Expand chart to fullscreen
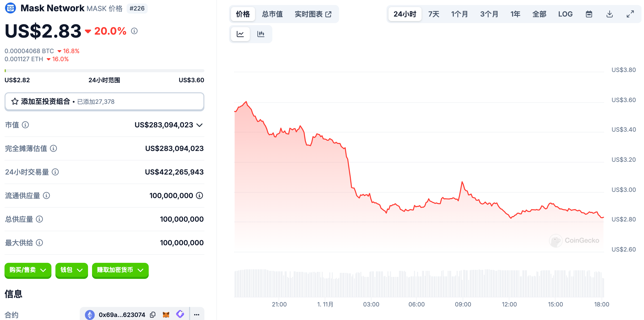Viewport: 644px width, 320px height. [x=630, y=14]
